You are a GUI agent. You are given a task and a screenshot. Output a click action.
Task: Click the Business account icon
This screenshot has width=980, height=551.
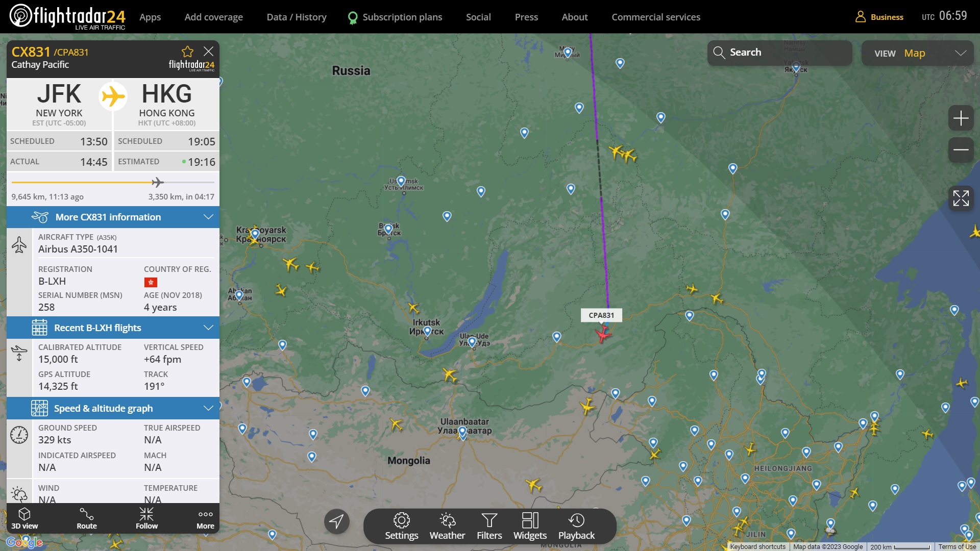coord(861,17)
